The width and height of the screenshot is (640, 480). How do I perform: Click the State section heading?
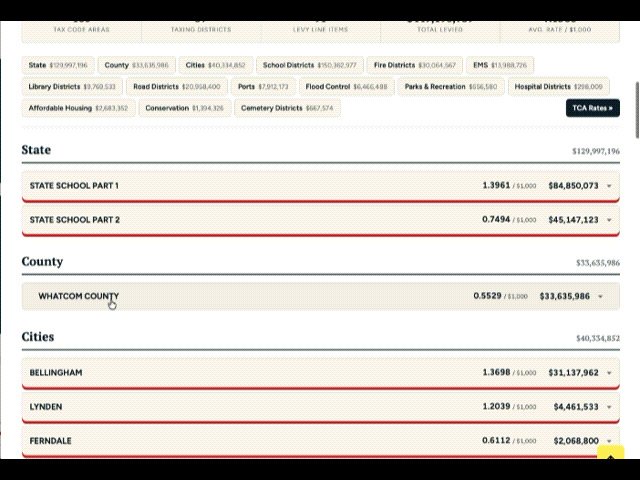pyautogui.click(x=36, y=150)
